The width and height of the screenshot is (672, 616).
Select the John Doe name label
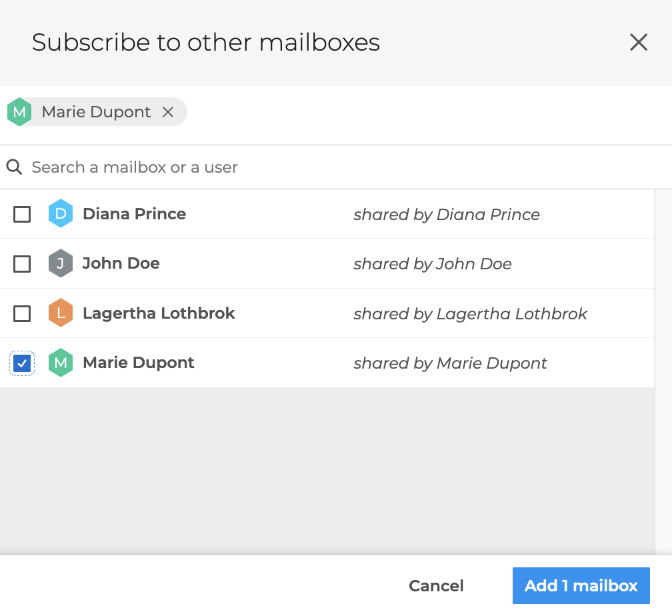click(121, 263)
